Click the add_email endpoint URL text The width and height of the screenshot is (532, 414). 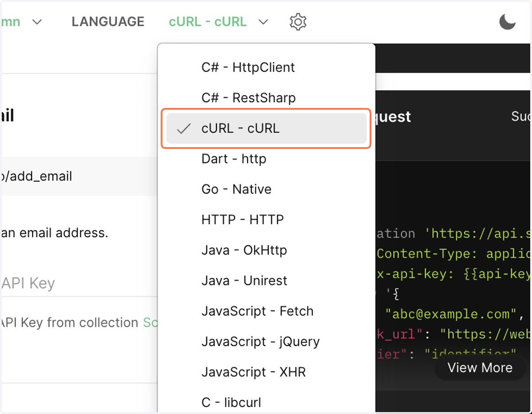click(x=36, y=176)
